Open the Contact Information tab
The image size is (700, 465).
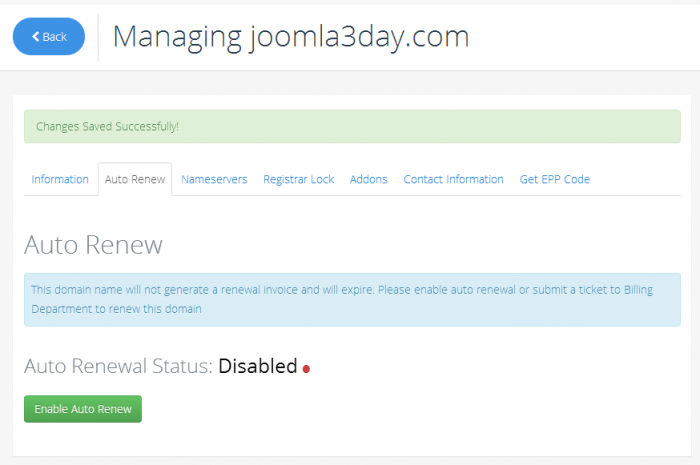coord(454,179)
